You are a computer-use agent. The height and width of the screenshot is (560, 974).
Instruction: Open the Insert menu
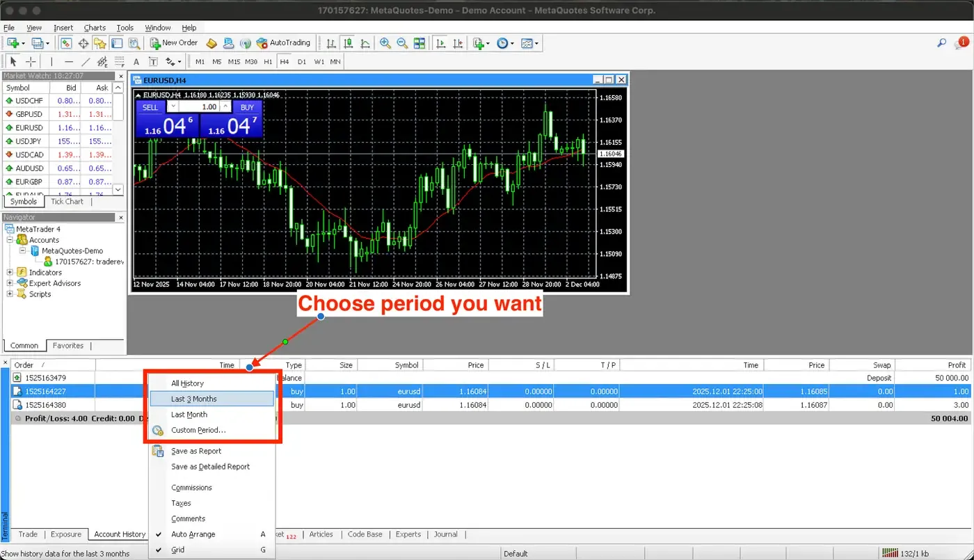pyautogui.click(x=63, y=28)
